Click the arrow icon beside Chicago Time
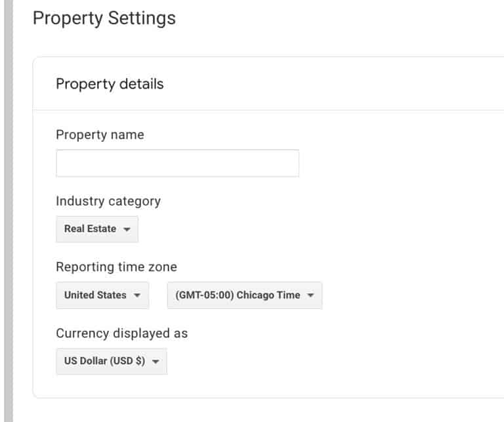 [x=310, y=296]
